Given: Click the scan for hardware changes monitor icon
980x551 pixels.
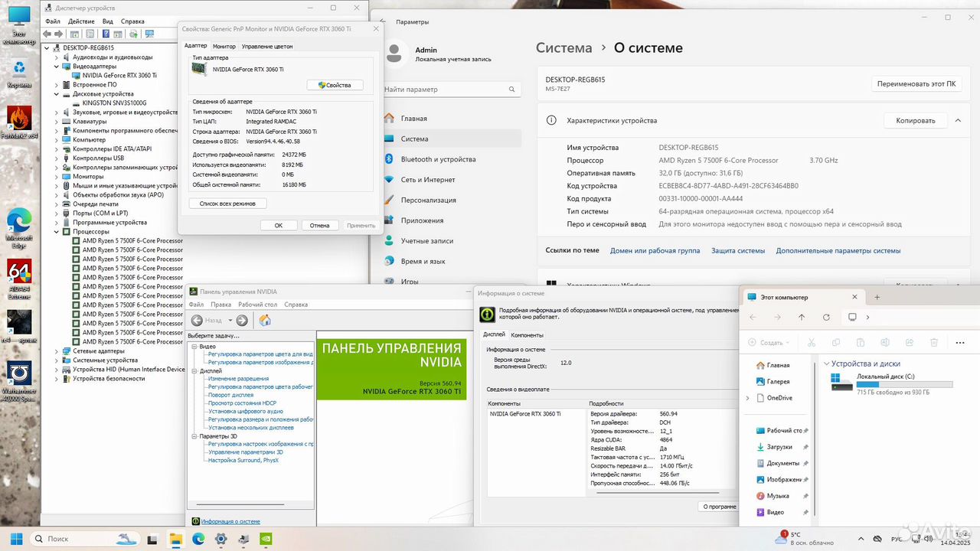Looking at the screenshot, I should pos(149,34).
